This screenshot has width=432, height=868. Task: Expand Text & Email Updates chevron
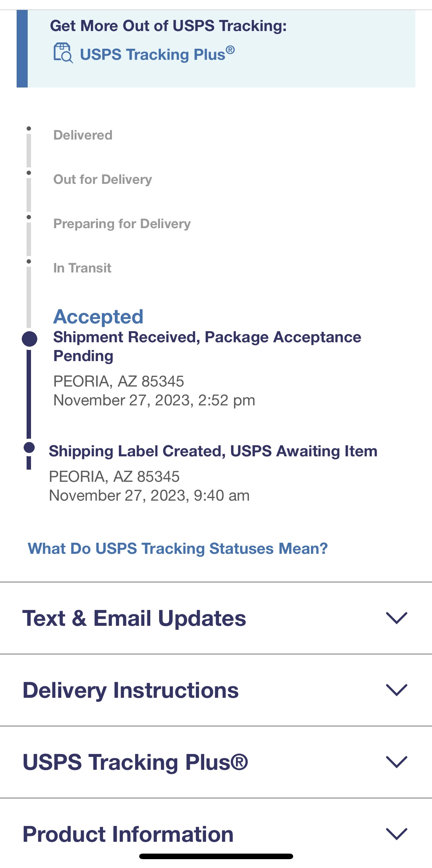click(397, 618)
